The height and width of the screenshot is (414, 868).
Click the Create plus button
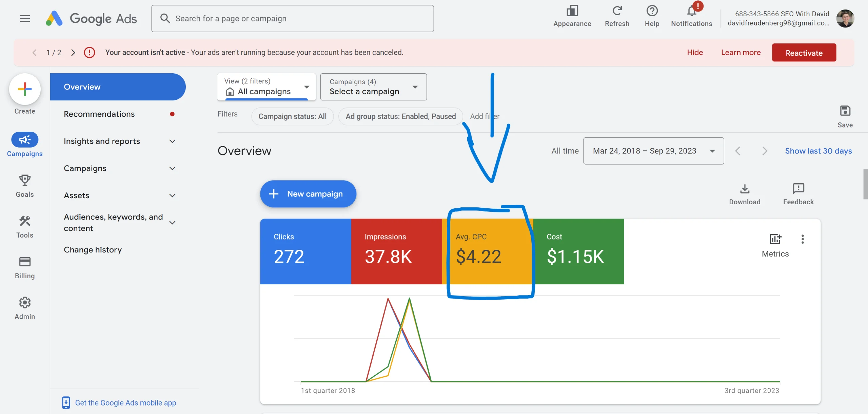25,89
